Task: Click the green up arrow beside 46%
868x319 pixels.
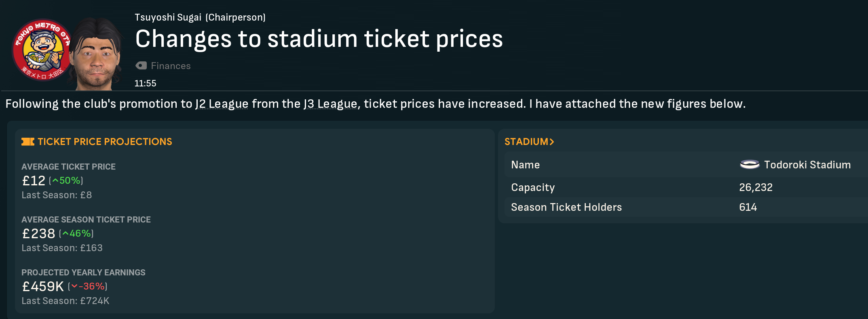Action: 65,234
